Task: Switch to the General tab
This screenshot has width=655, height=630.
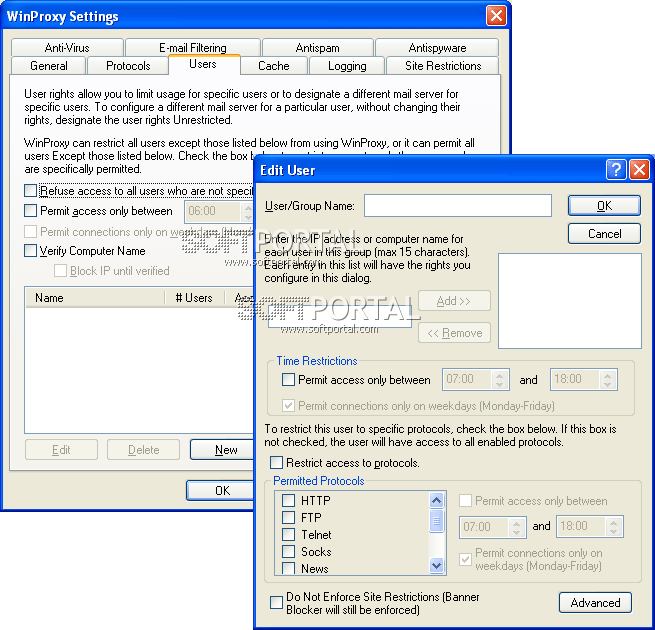Action: (x=48, y=66)
